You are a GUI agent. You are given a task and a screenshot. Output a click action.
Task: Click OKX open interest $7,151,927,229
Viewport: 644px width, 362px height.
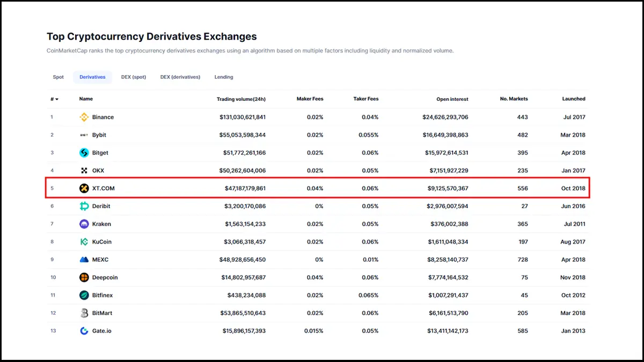pos(449,171)
